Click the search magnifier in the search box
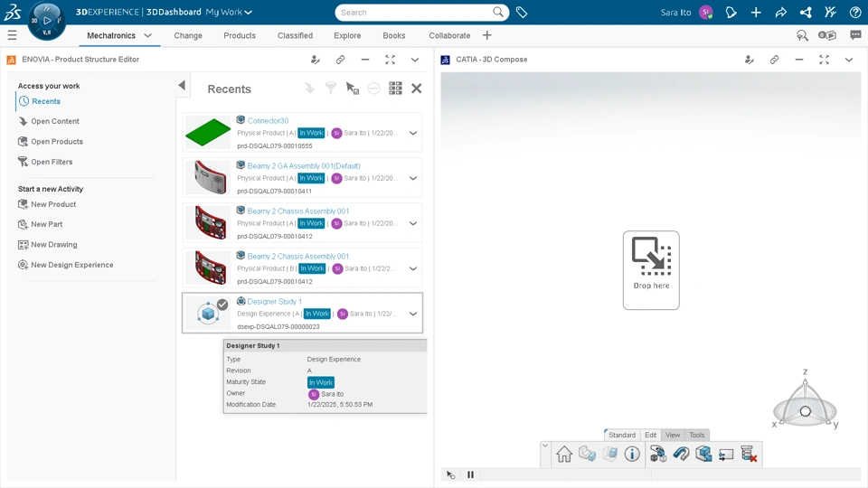The image size is (868, 488). coord(498,12)
